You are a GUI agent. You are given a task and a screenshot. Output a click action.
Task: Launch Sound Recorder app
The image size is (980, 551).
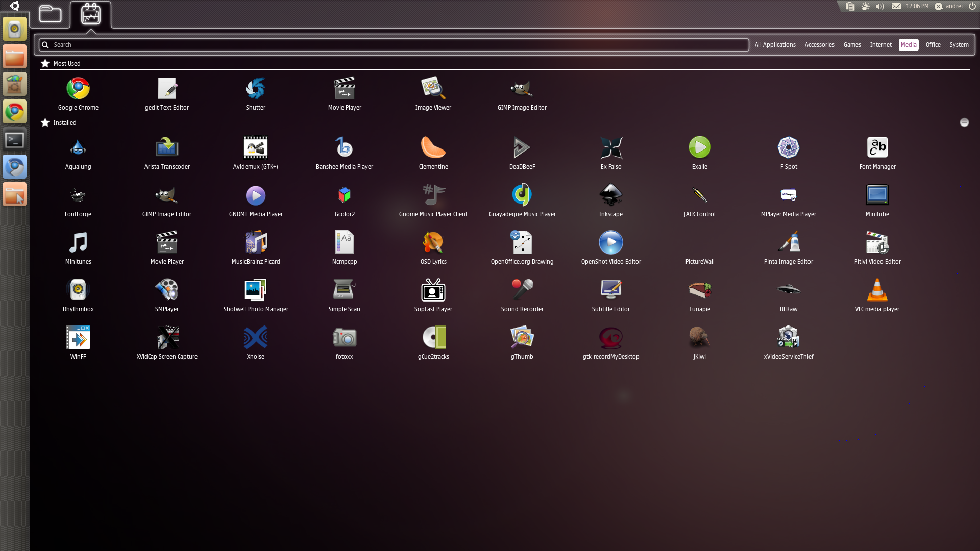coord(522,290)
